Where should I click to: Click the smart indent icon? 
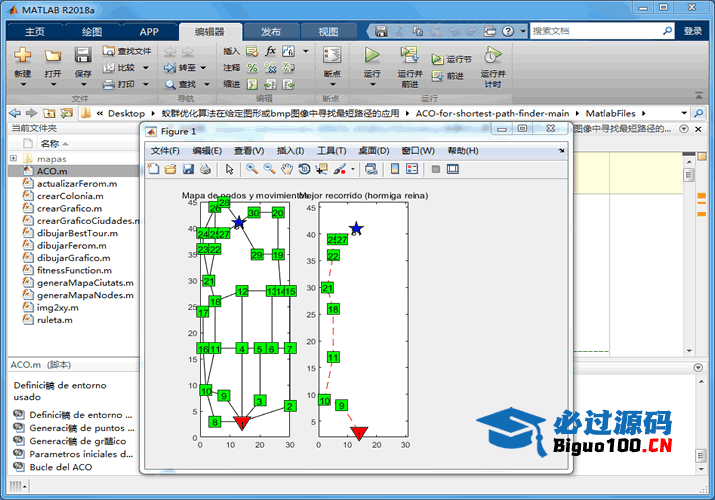point(252,84)
